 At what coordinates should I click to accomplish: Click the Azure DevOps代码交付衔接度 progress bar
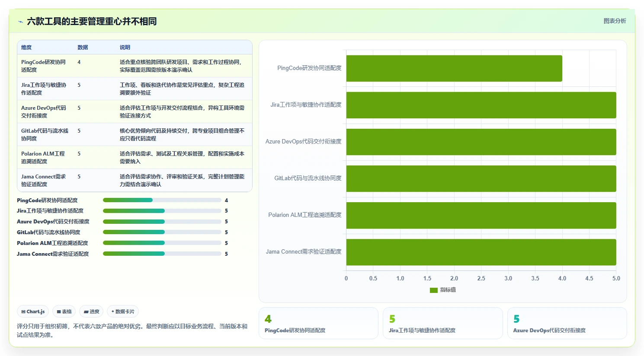coord(162,222)
